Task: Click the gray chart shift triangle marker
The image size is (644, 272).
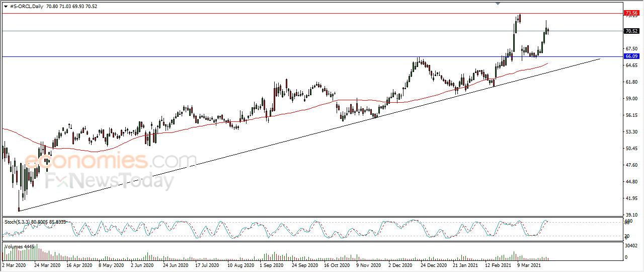Action: pos(498,4)
